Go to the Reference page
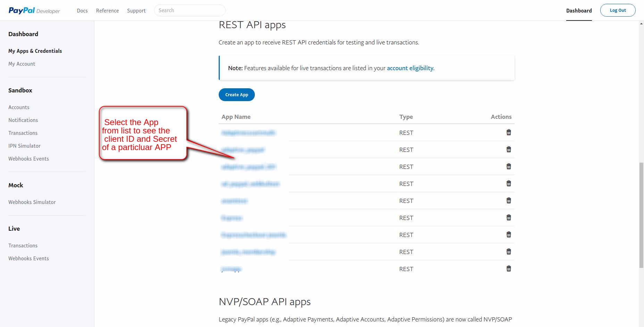This screenshot has width=644, height=327. [x=107, y=10]
